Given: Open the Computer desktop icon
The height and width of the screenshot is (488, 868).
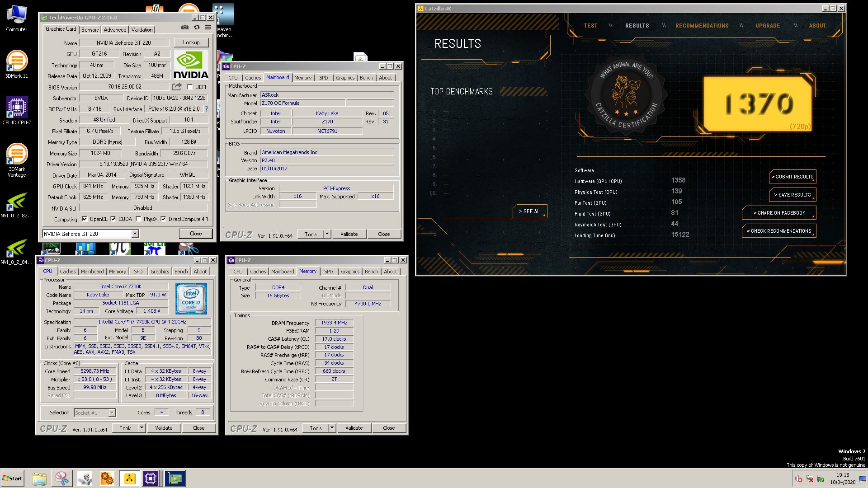Looking at the screenshot, I should click(x=17, y=19).
